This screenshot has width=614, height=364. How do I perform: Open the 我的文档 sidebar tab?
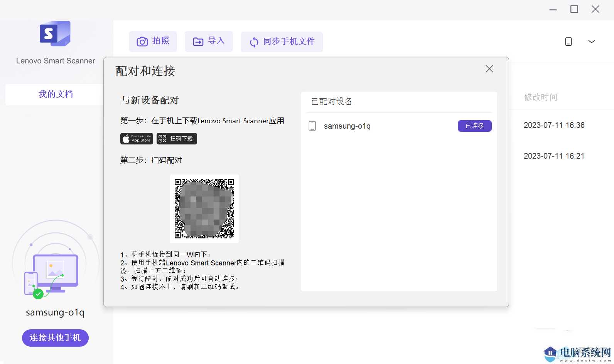point(56,94)
